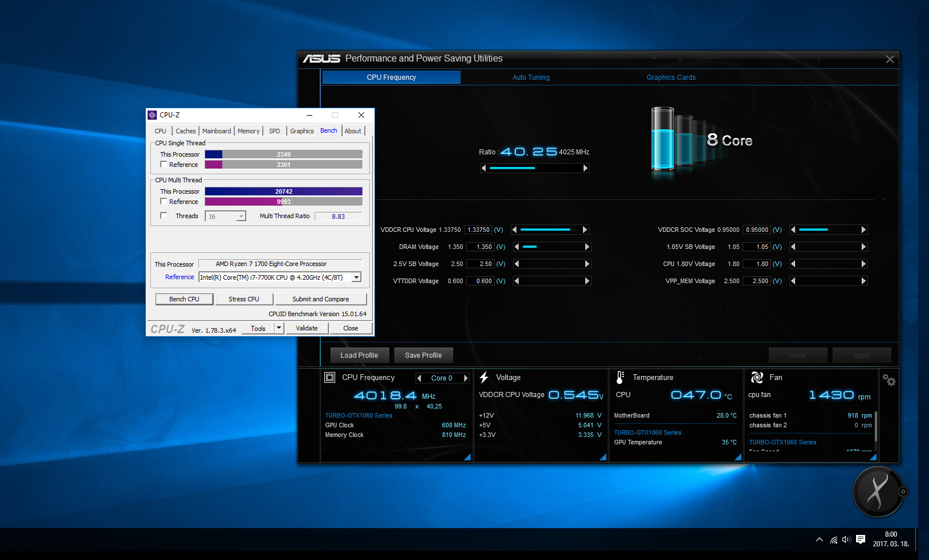
Task: Click the Validate button in CPU-Z
Action: pyautogui.click(x=307, y=328)
